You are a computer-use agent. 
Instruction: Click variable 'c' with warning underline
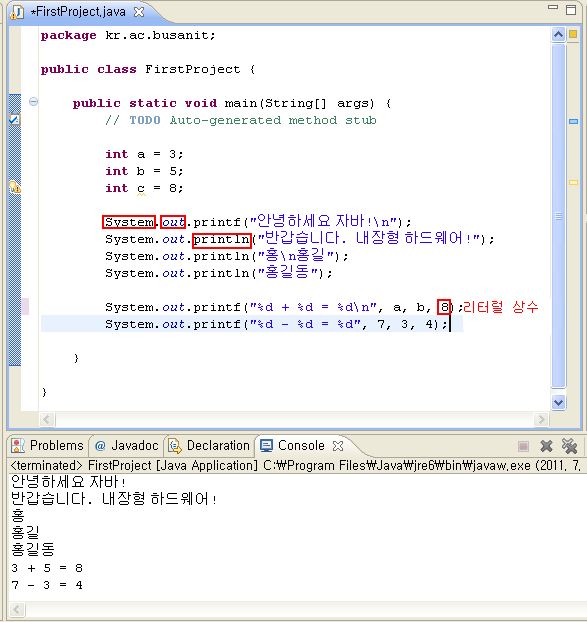point(141,189)
